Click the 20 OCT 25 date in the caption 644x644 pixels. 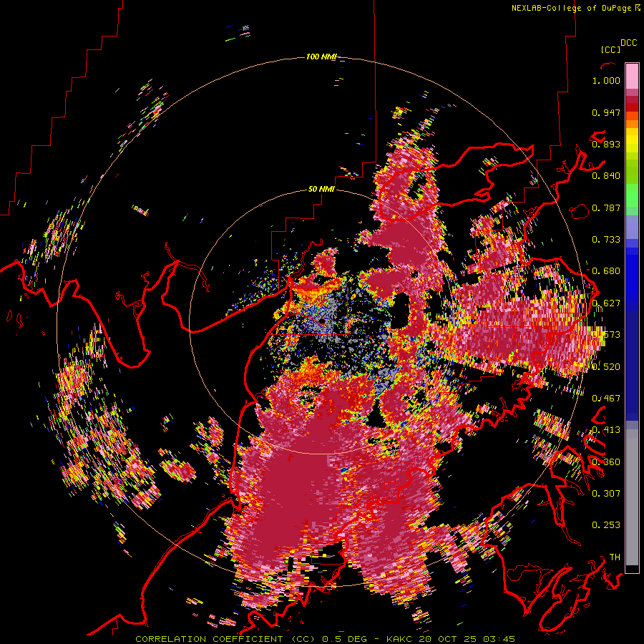click(448, 639)
